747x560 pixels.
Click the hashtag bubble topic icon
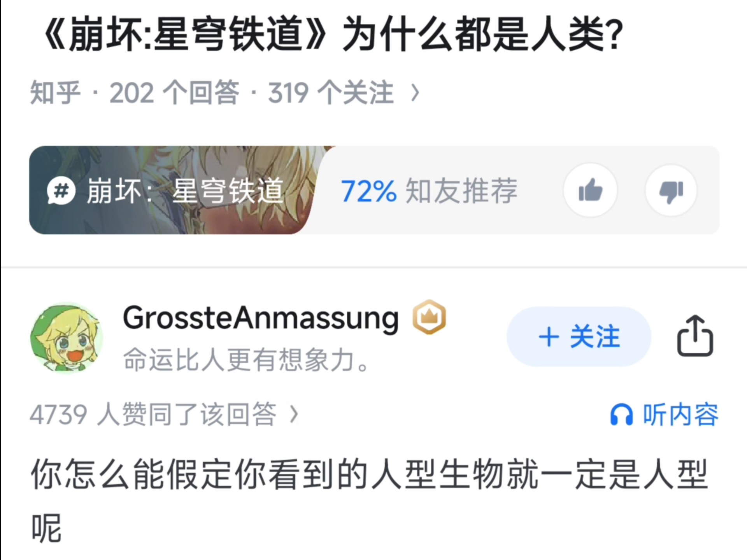61,191
